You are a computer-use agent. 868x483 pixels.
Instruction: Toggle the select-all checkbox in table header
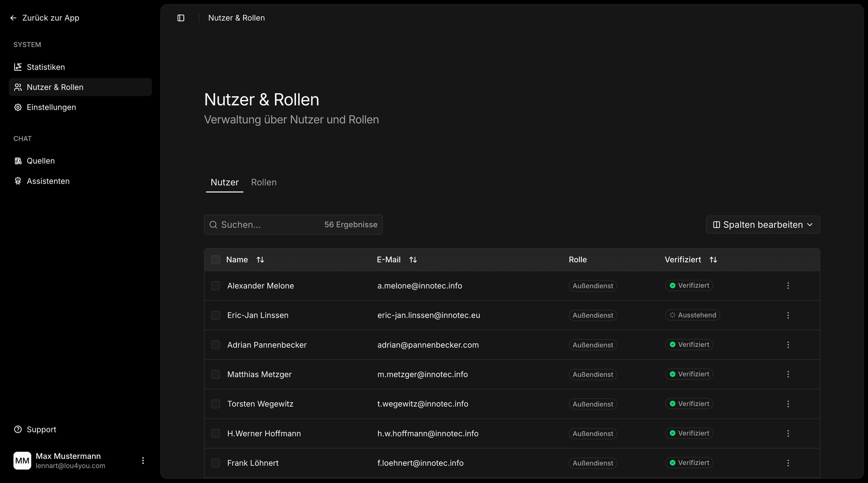[x=216, y=260]
